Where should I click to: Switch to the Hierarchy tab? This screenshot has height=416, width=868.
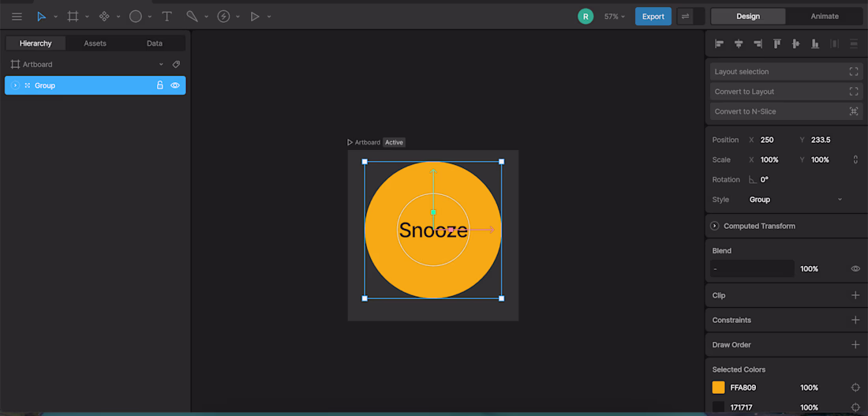pyautogui.click(x=36, y=43)
